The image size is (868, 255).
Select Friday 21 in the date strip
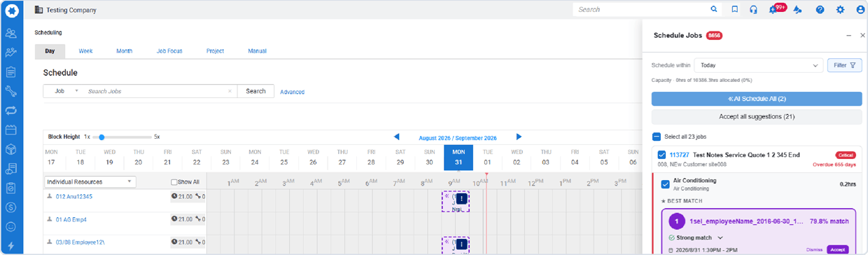(167, 158)
